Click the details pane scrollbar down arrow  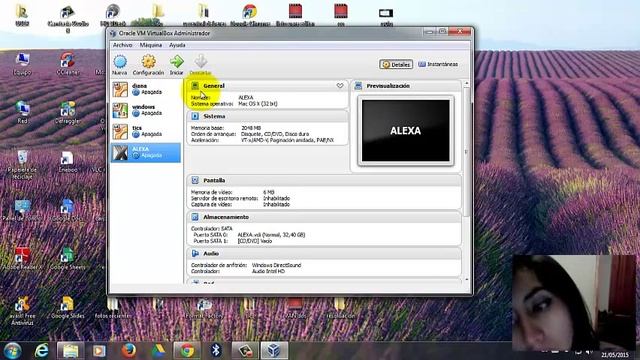(467, 280)
